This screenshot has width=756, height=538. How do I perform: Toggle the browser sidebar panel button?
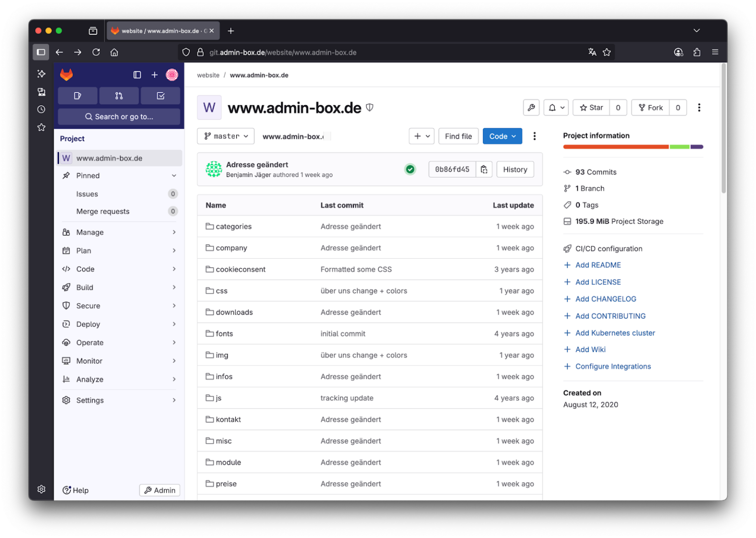click(41, 52)
